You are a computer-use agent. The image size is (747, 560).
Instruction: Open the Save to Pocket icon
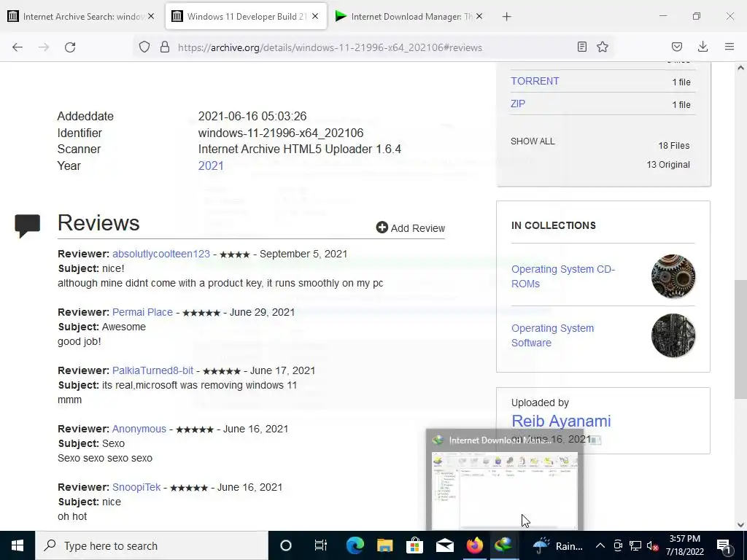(x=676, y=47)
